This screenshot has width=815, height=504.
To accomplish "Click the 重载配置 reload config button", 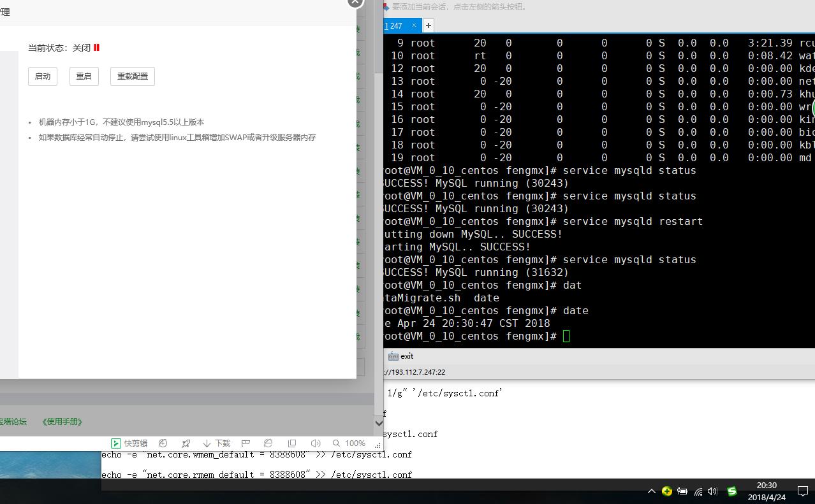I will [x=133, y=76].
